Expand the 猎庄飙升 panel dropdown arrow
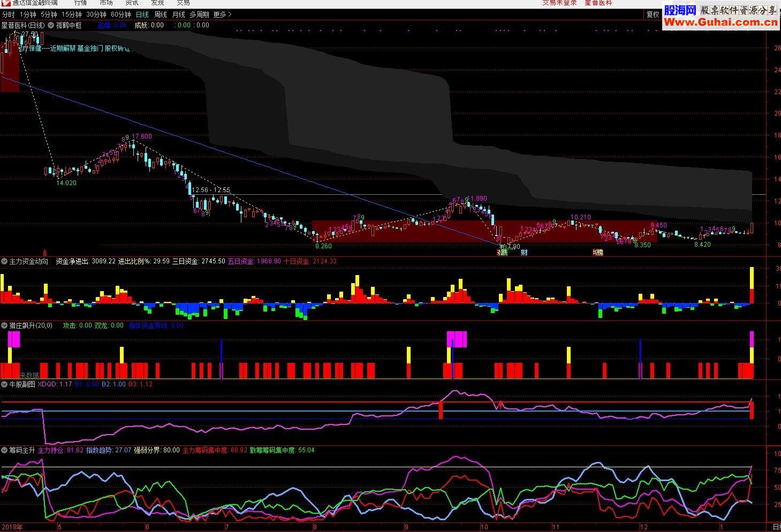The width and height of the screenshot is (781, 532). tap(4, 325)
